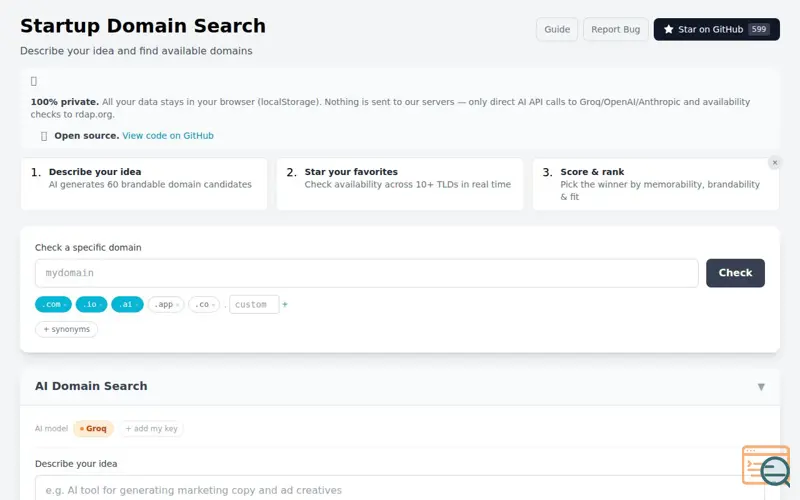This screenshot has width=800, height=500.
Task: Click the Describe your idea step card
Action: (144, 184)
